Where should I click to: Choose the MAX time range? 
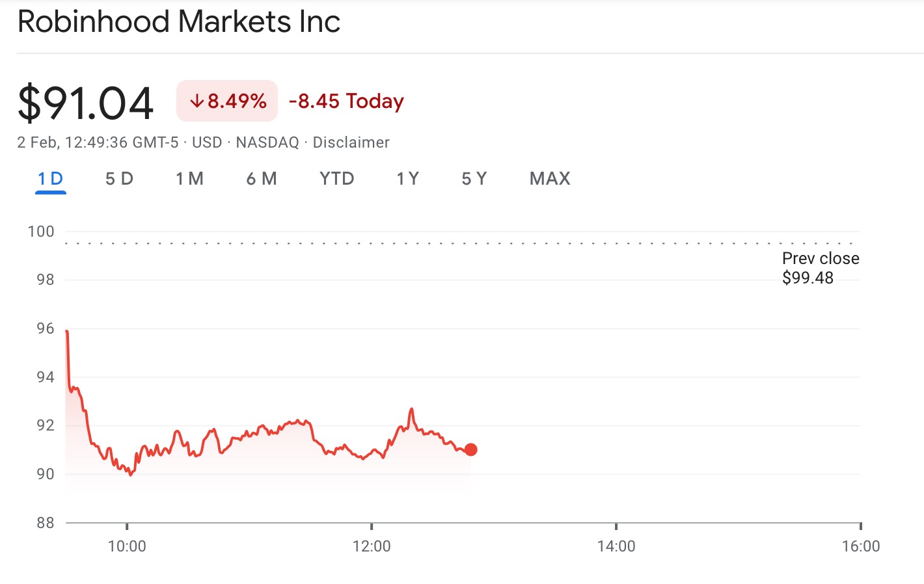coord(550,179)
